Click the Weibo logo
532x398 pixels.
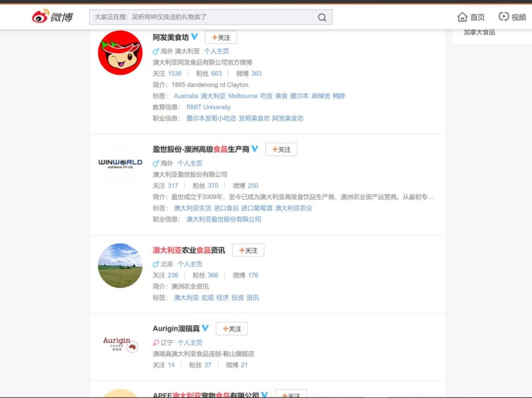(53, 16)
